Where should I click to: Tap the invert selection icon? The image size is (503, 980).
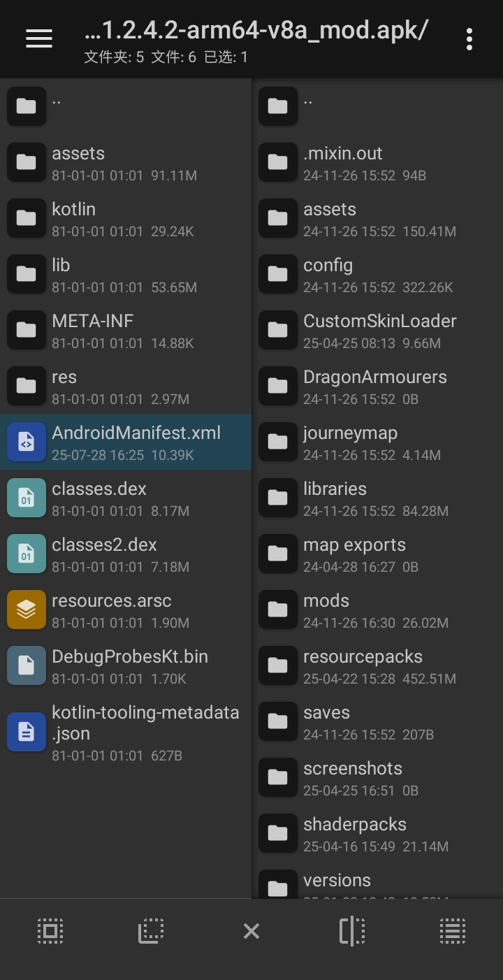tap(150, 931)
